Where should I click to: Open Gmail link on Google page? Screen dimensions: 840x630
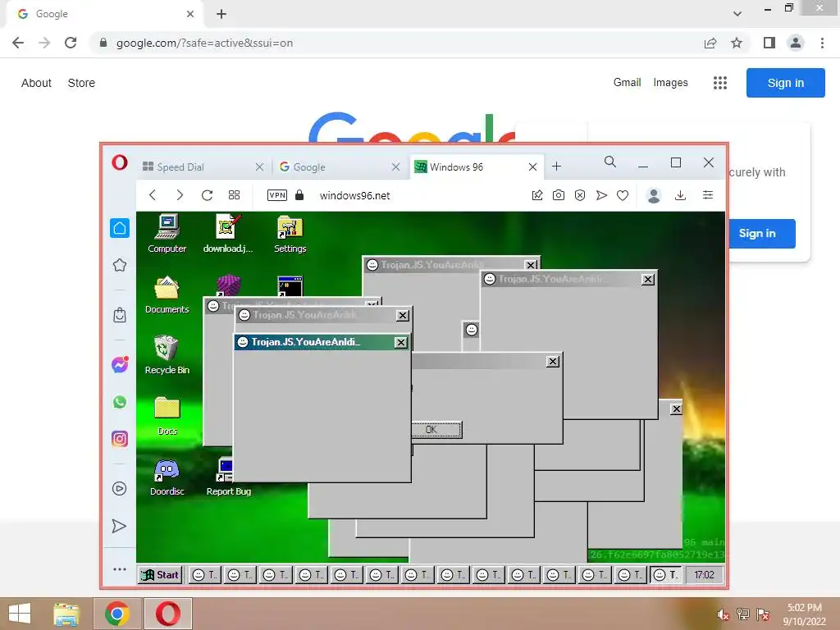point(627,83)
